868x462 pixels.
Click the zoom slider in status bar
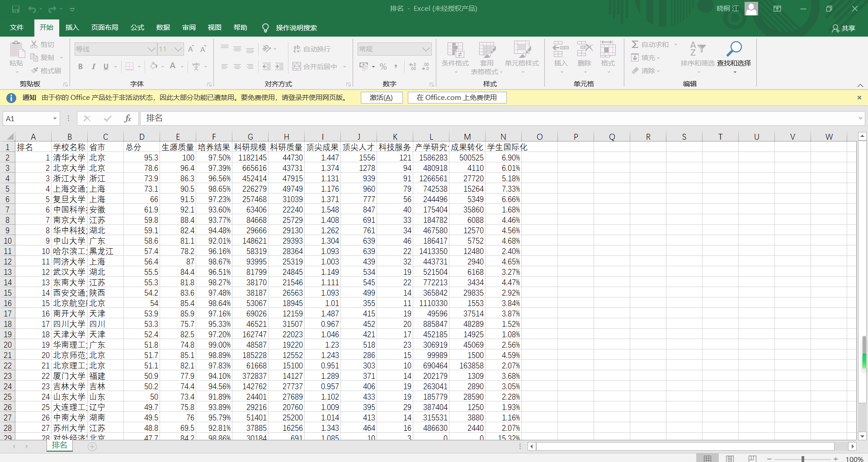(x=802, y=459)
